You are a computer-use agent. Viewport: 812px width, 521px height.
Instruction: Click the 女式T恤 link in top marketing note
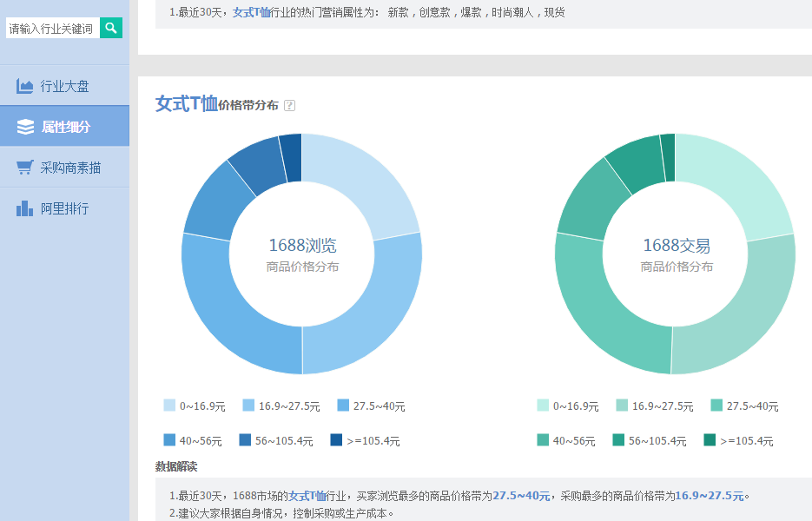point(251,13)
